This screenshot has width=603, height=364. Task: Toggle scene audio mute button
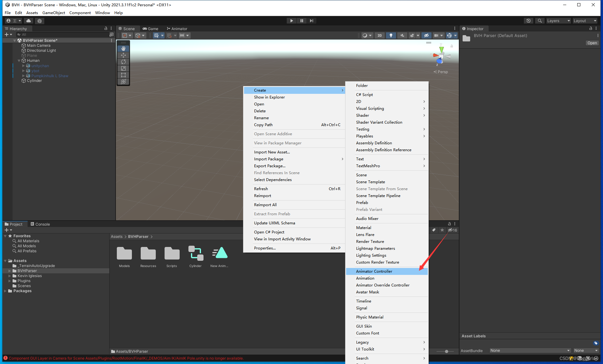(x=402, y=35)
